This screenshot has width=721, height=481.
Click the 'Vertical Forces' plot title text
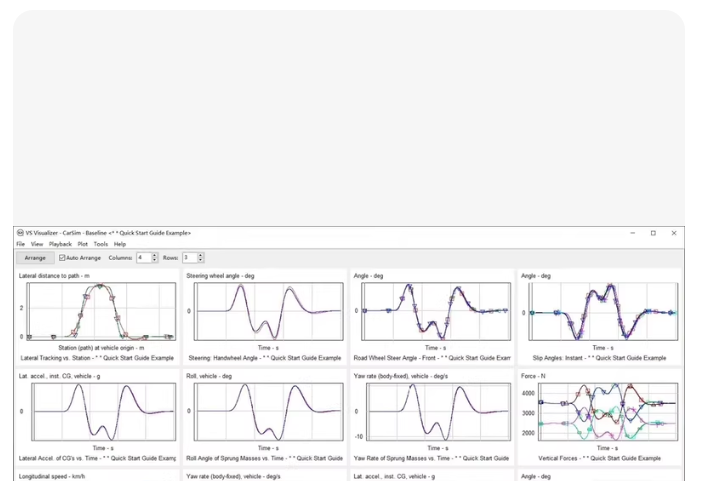tap(558, 458)
